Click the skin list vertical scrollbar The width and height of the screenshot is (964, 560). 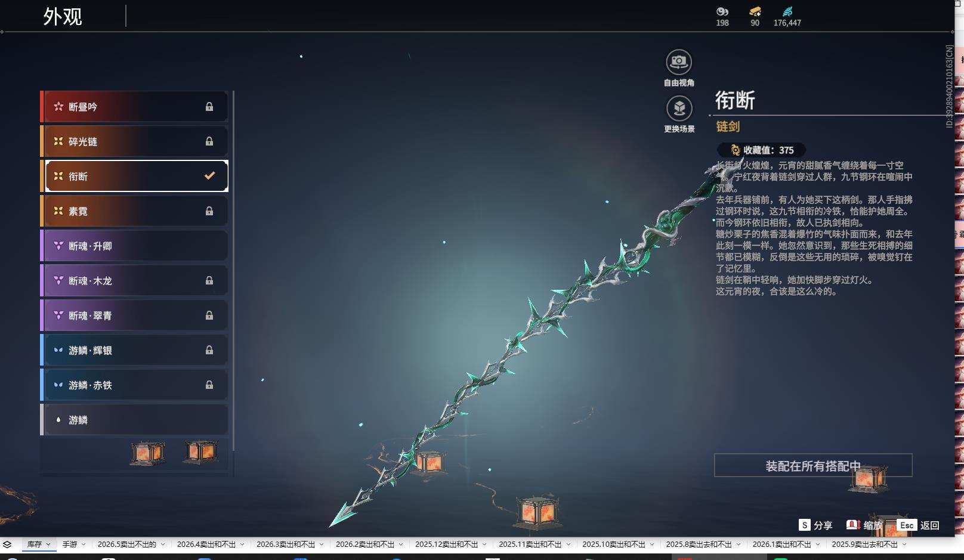click(233, 271)
